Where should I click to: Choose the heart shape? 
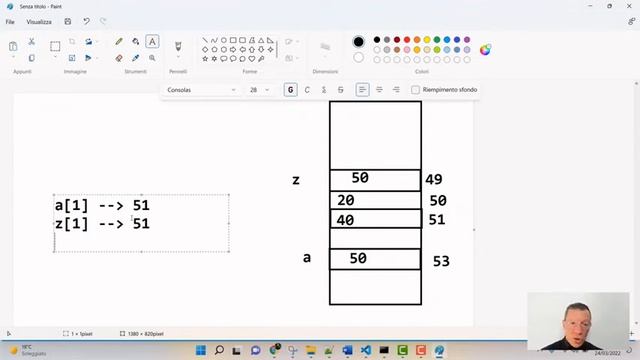pyautogui.click(x=252, y=59)
